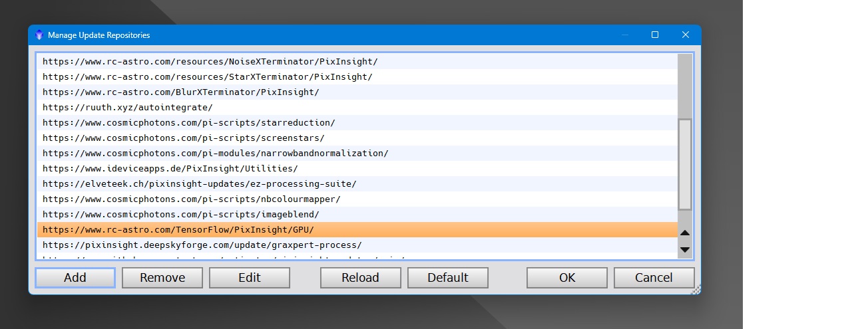Select the narrowbandnormalization repository row

[357, 153]
